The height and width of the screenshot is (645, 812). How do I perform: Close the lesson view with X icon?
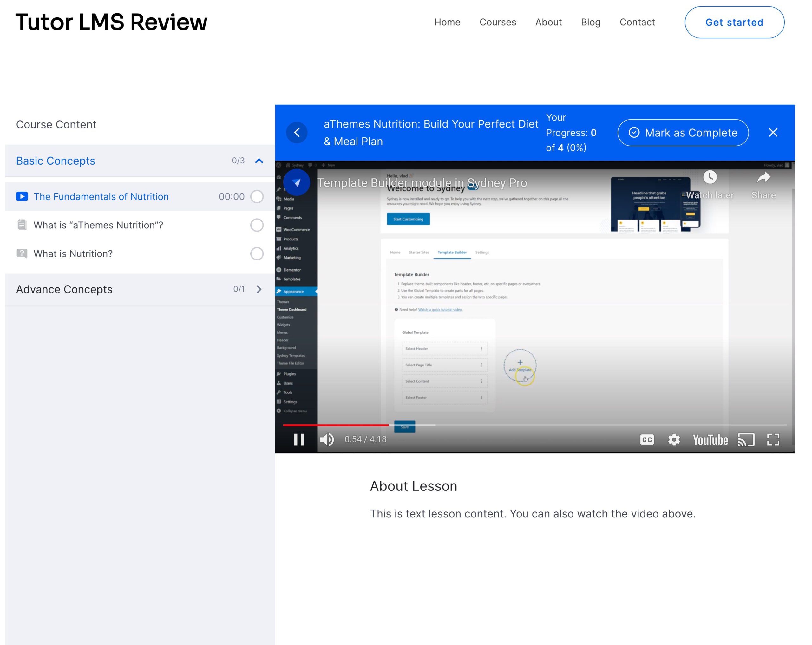coord(773,133)
